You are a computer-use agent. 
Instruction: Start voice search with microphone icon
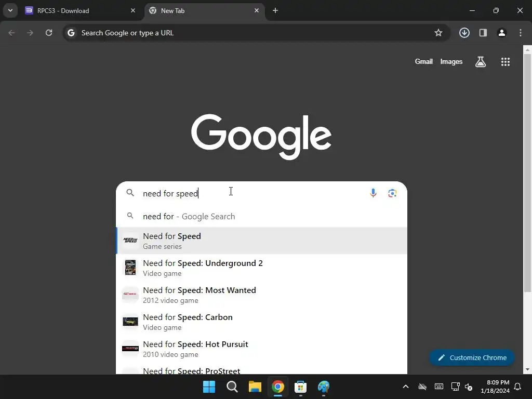(x=373, y=193)
